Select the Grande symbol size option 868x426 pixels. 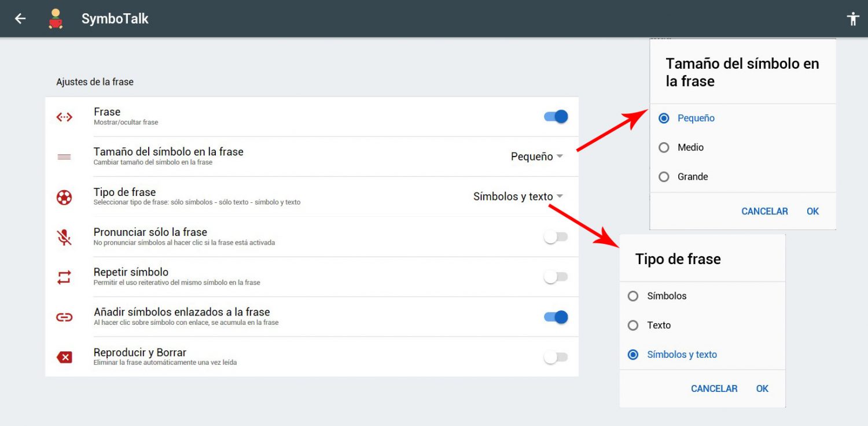coord(664,176)
